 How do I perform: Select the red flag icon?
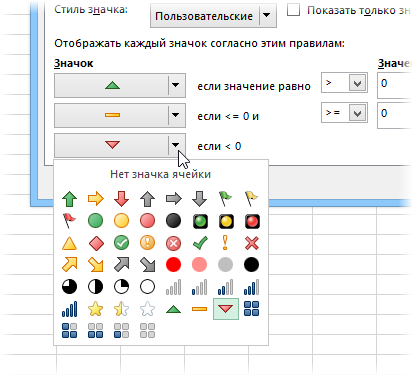(x=69, y=221)
